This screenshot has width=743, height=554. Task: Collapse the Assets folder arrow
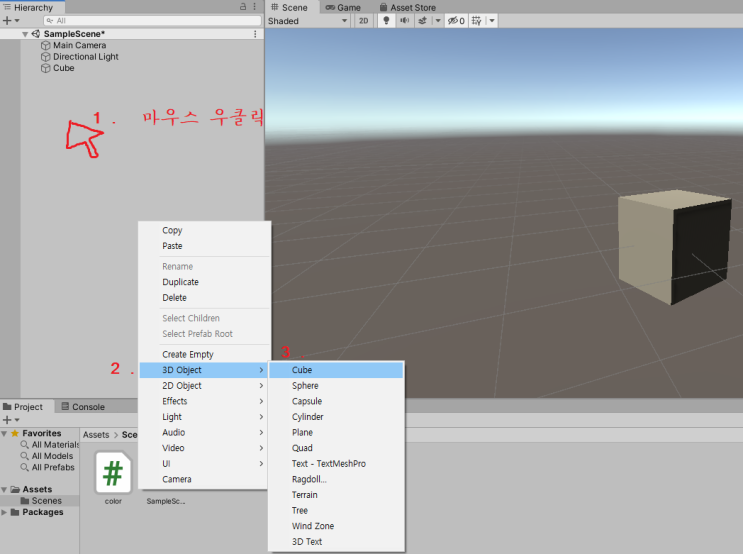[x=4, y=490]
